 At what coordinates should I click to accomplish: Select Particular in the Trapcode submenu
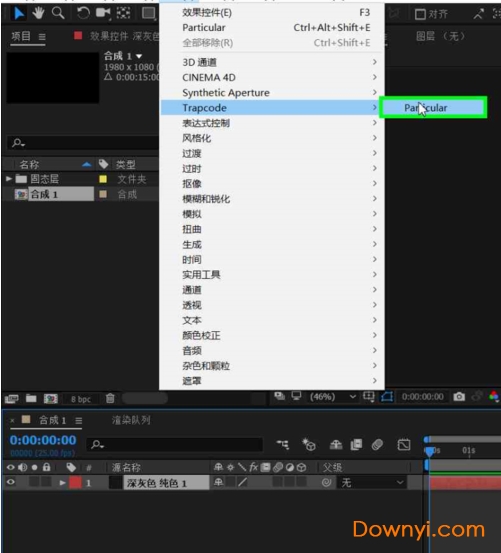433,108
